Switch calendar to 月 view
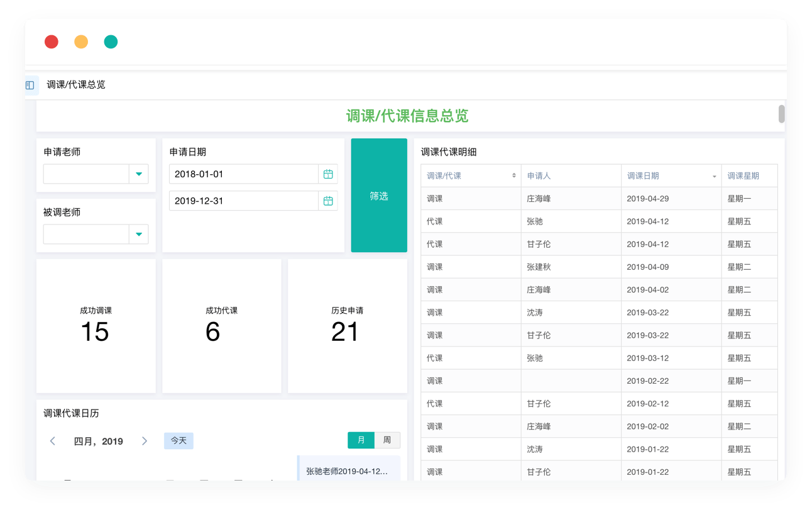 pyautogui.click(x=361, y=440)
